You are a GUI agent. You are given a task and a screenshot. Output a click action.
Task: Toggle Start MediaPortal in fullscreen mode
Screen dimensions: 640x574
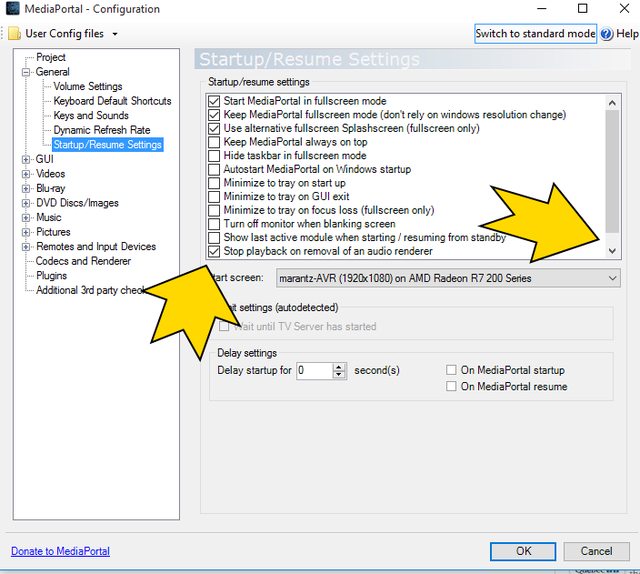pyautogui.click(x=213, y=101)
